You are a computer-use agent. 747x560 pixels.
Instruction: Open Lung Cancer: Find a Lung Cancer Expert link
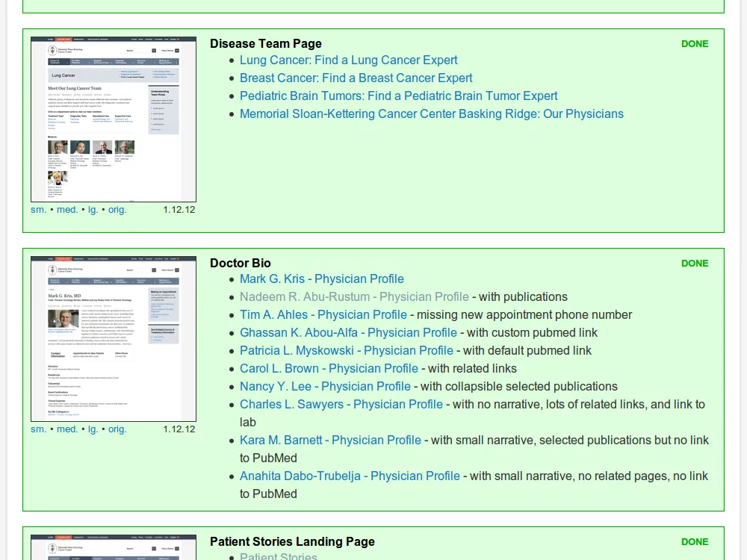point(348,60)
